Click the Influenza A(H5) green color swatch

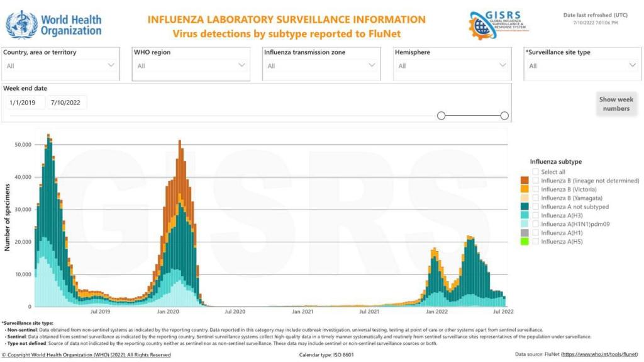[x=524, y=241]
